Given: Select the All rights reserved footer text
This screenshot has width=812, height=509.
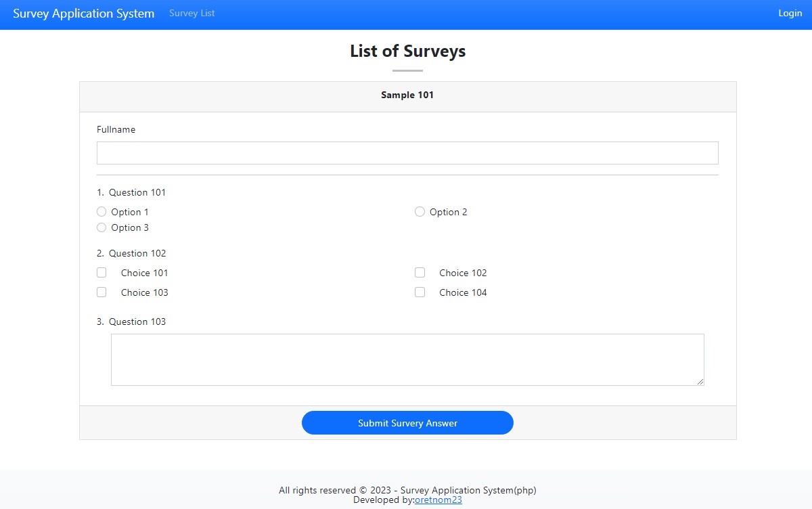Looking at the screenshot, I should (x=407, y=491).
